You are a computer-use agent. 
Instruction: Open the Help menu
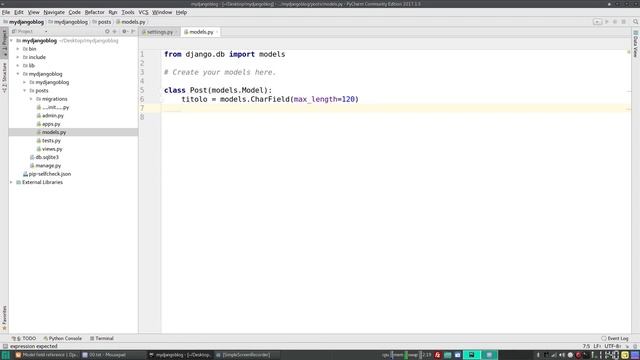click(x=181, y=12)
